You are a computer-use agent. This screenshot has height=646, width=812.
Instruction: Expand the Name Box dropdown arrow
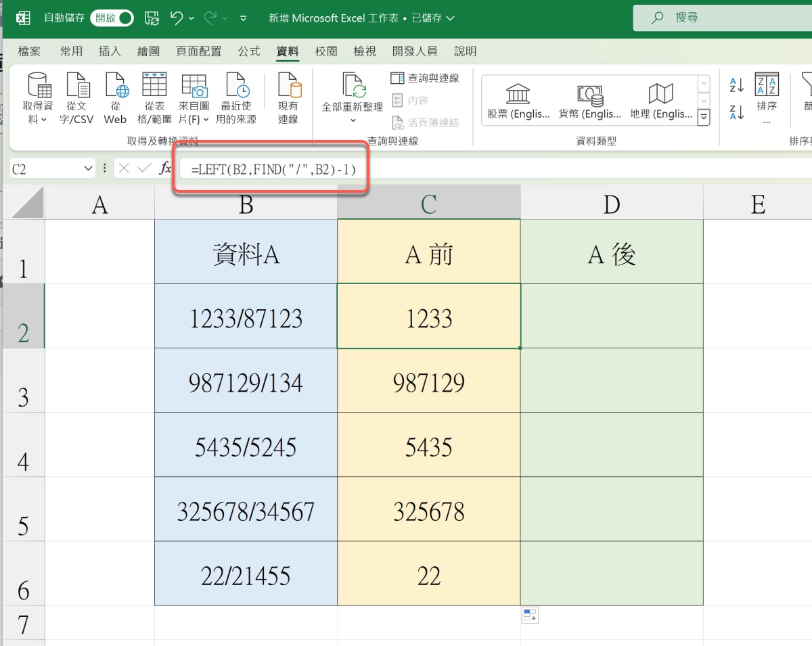pyautogui.click(x=88, y=168)
